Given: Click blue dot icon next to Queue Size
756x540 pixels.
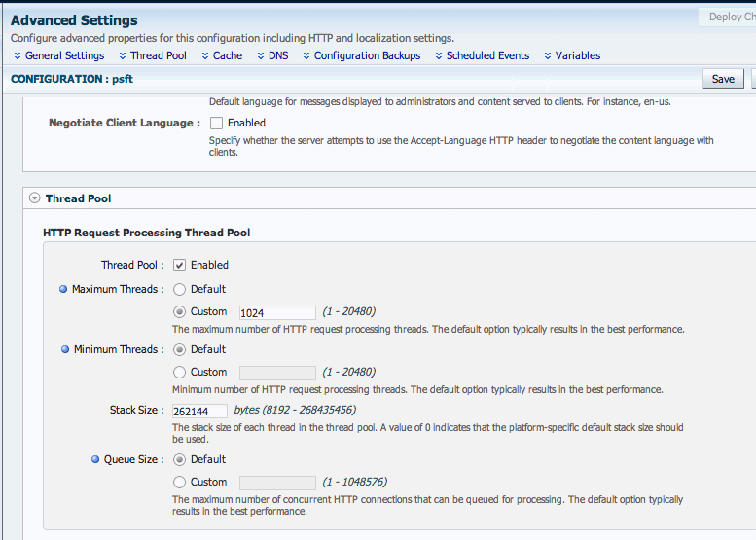Looking at the screenshot, I should [95, 459].
